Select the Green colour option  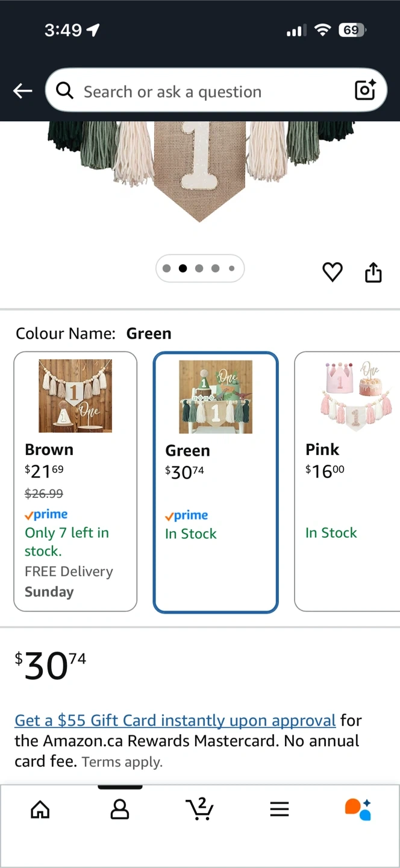[x=216, y=482]
